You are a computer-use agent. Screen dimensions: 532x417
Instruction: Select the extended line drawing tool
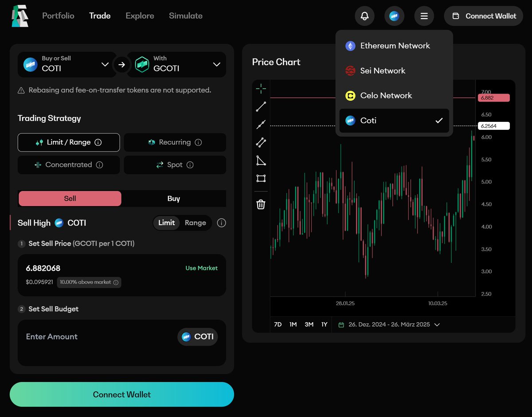coord(261,125)
